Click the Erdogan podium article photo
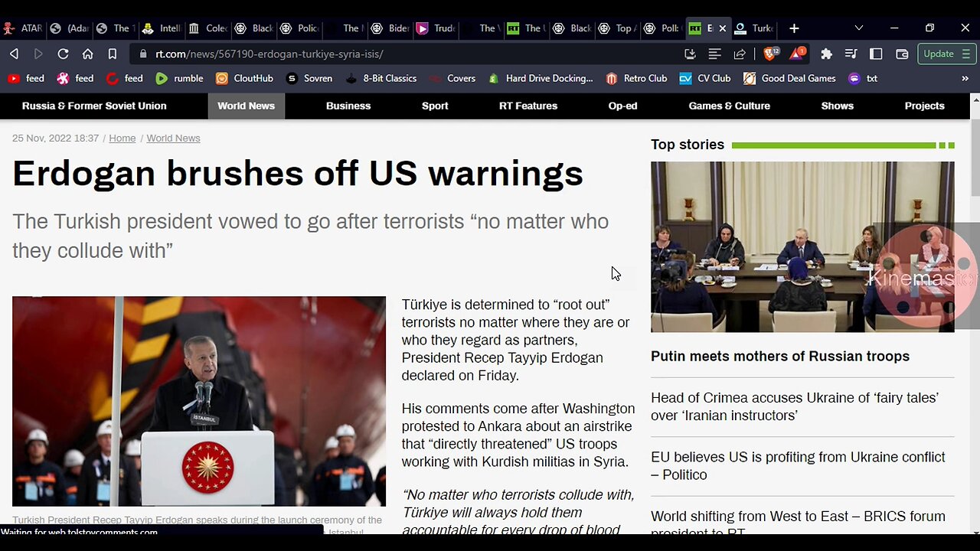Image resolution: width=980 pixels, height=551 pixels. click(199, 401)
